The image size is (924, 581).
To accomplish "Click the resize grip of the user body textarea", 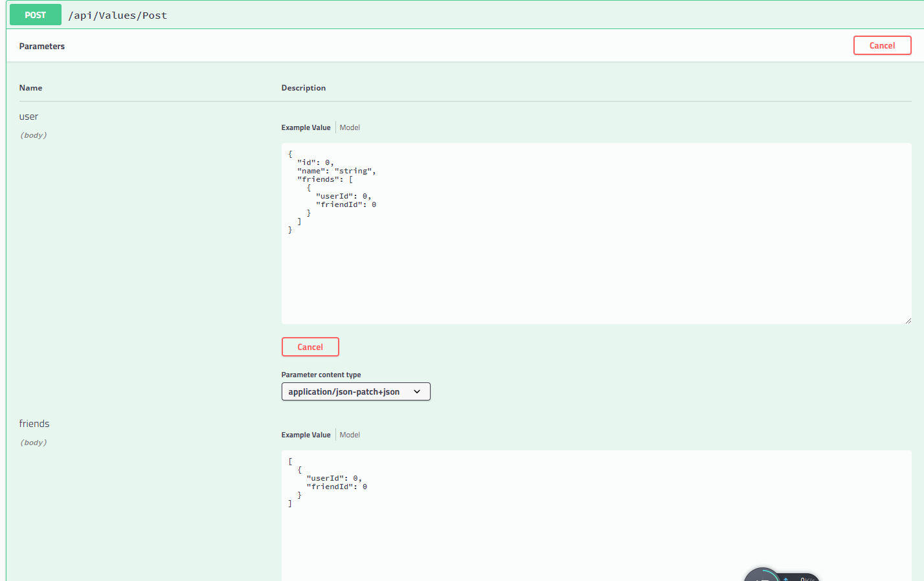I will [908, 320].
